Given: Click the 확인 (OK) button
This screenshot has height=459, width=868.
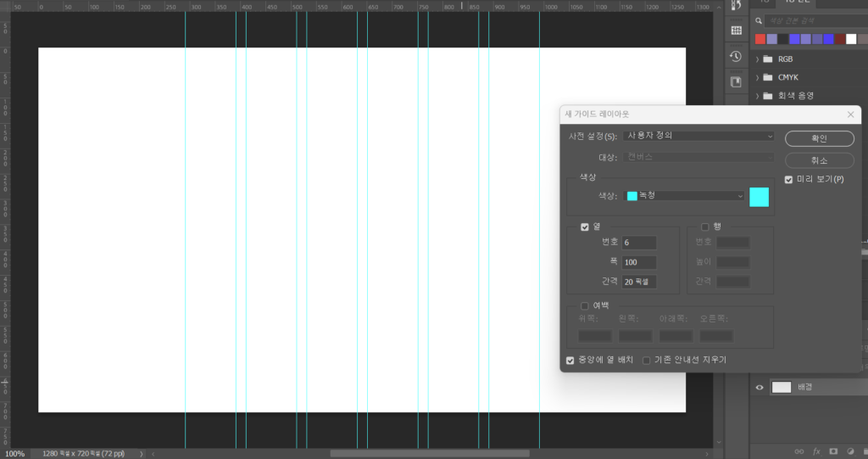Looking at the screenshot, I should point(819,138).
